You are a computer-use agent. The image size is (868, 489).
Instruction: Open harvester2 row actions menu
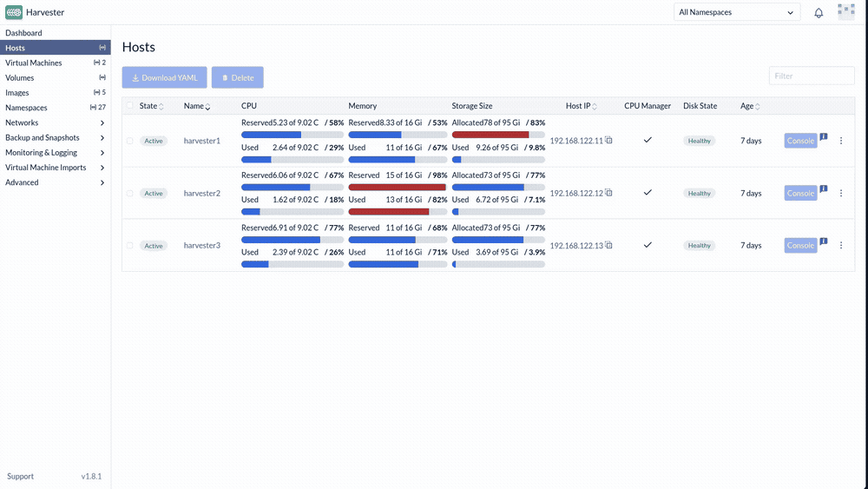tap(841, 194)
